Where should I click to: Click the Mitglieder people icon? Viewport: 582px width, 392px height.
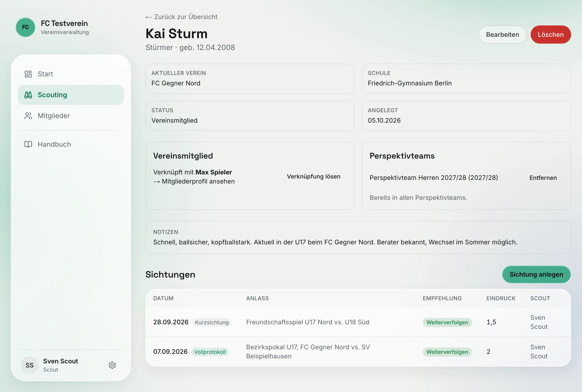tap(28, 116)
